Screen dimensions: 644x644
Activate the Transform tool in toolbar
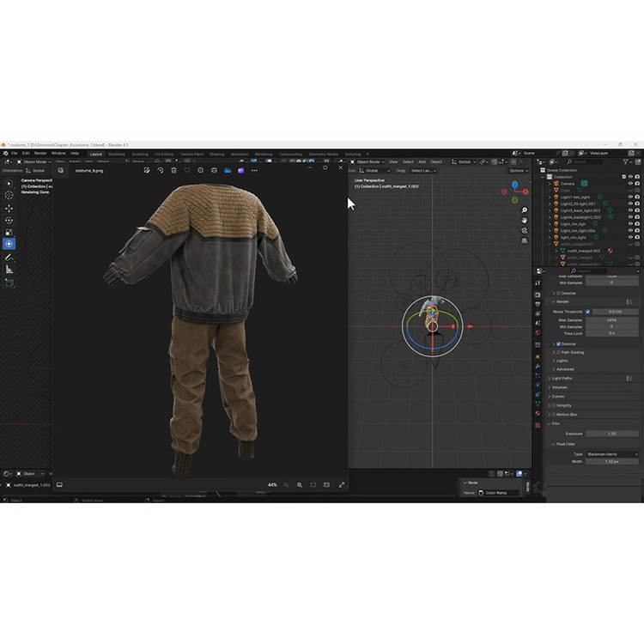point(9,244)
